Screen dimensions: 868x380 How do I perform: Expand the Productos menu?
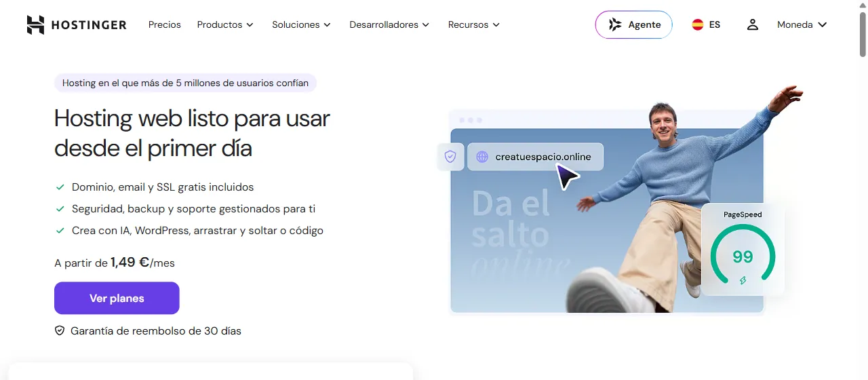click(x=225, y=24)
